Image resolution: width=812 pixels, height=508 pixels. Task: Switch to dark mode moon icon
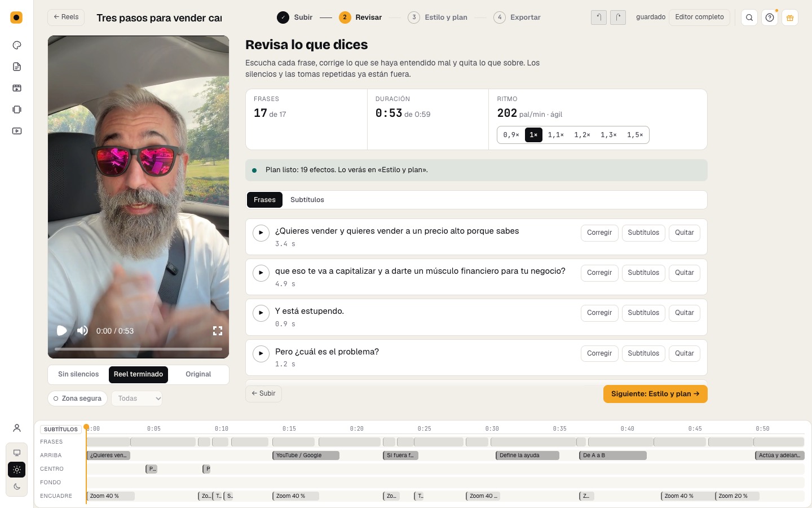pyautogui.click(x=17, y=487)
